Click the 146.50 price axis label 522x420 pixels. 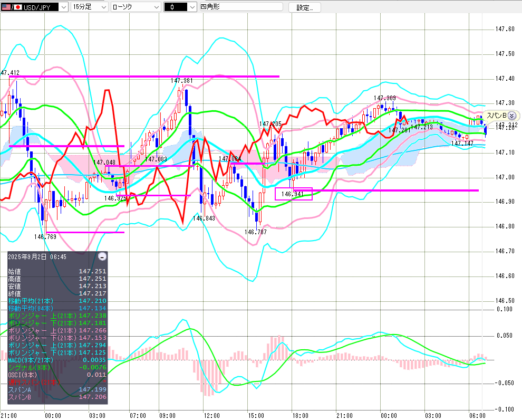click(505, 301)
